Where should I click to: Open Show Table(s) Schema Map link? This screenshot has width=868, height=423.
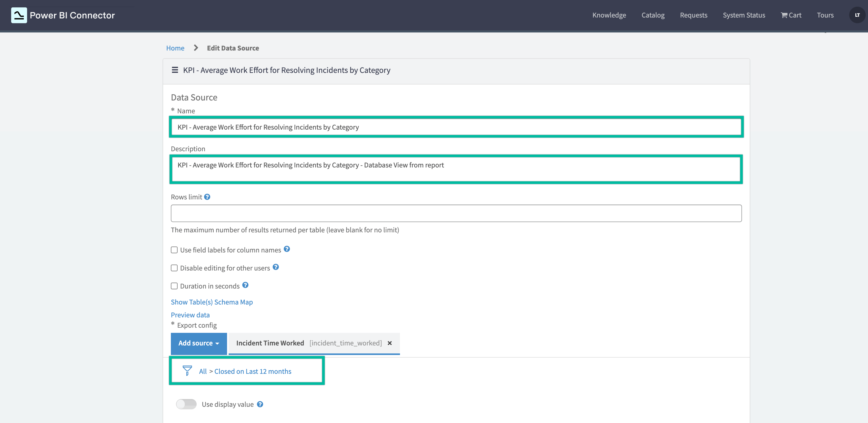pyautogui.click(x=212, y=302)
